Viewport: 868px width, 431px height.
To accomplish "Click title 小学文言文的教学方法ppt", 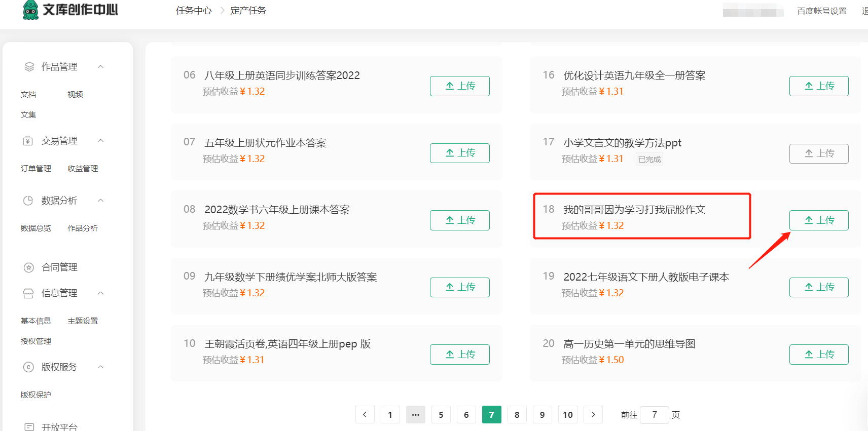I will [622, 143].
